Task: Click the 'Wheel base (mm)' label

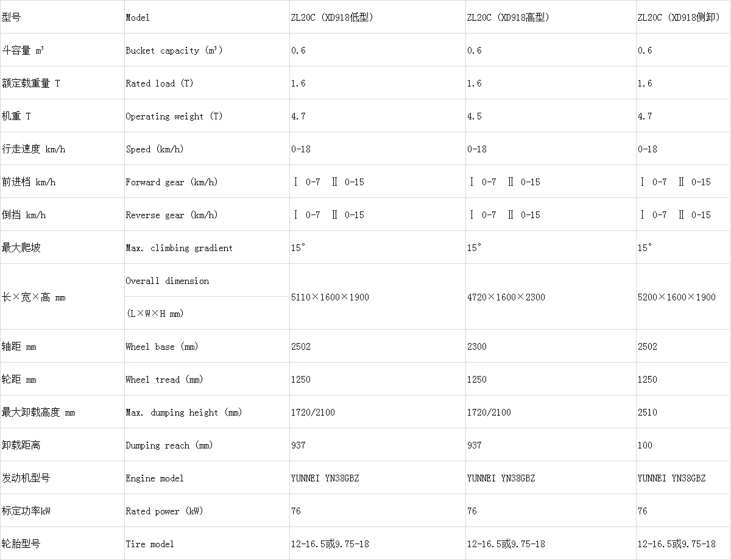Action: click(x=162, y=347)
